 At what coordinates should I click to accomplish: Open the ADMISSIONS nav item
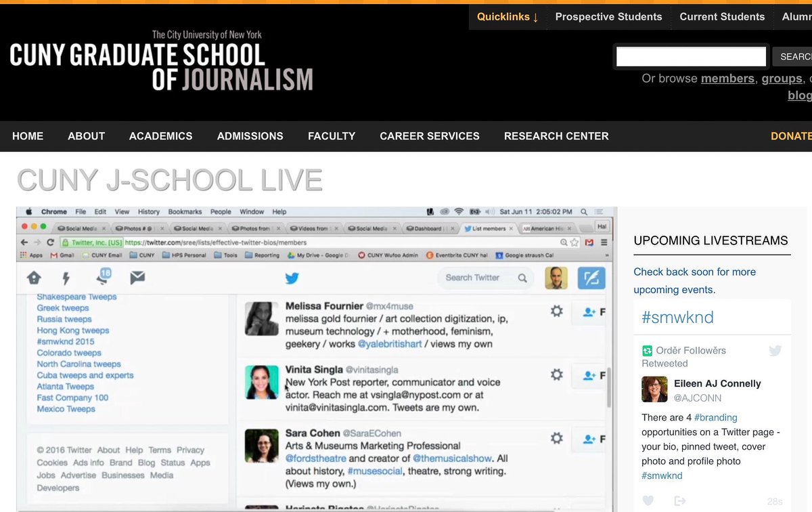point(250,136)
